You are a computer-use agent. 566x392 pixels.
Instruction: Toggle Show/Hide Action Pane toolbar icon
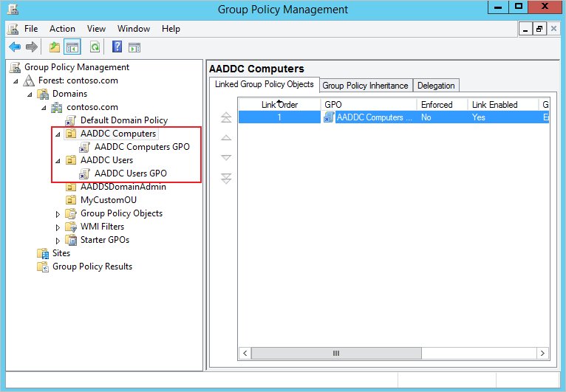point(134,47)
